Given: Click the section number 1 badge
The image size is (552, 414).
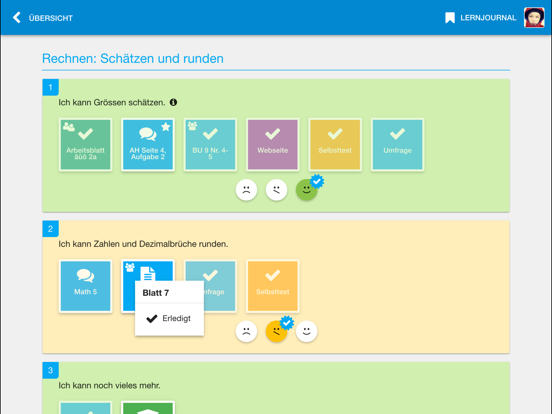Looking at the screenshot, I should [x=50, y=87].
